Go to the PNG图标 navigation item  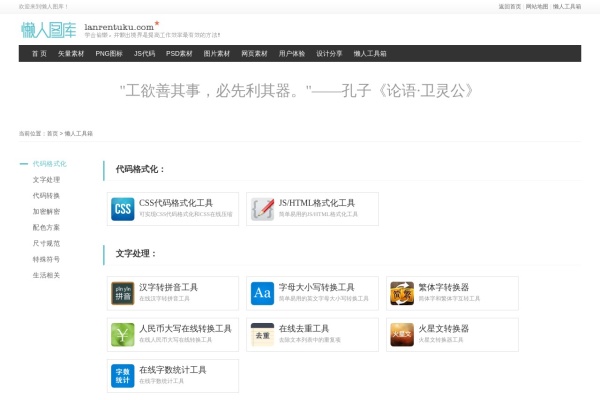[109, 54]
